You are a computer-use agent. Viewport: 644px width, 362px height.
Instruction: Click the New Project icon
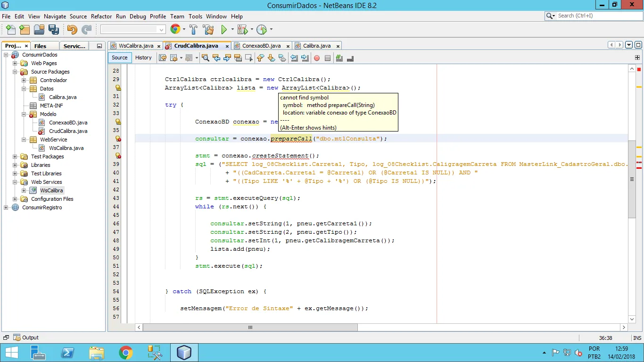click(25, 30)
